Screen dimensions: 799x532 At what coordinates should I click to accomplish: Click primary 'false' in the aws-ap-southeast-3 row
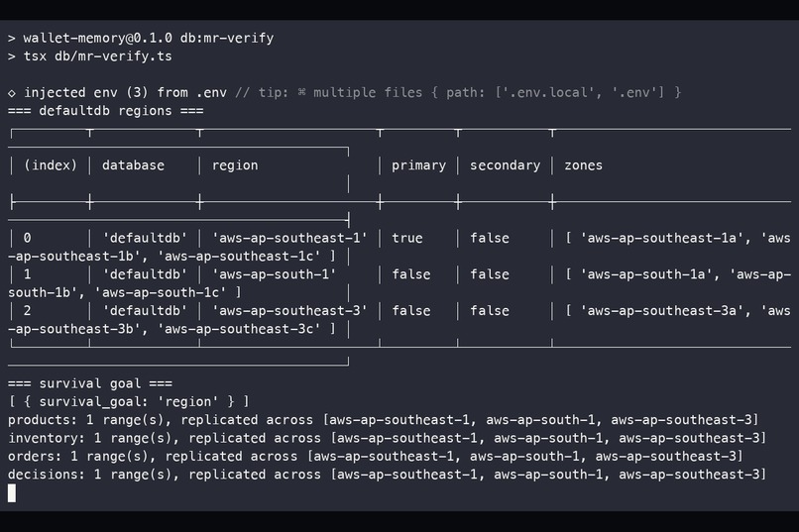410,311
